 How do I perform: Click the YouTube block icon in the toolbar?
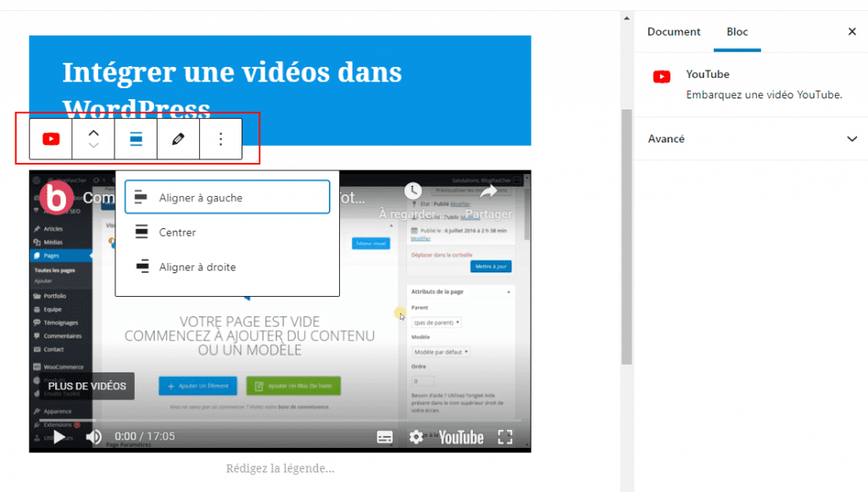tap(50, 137)
